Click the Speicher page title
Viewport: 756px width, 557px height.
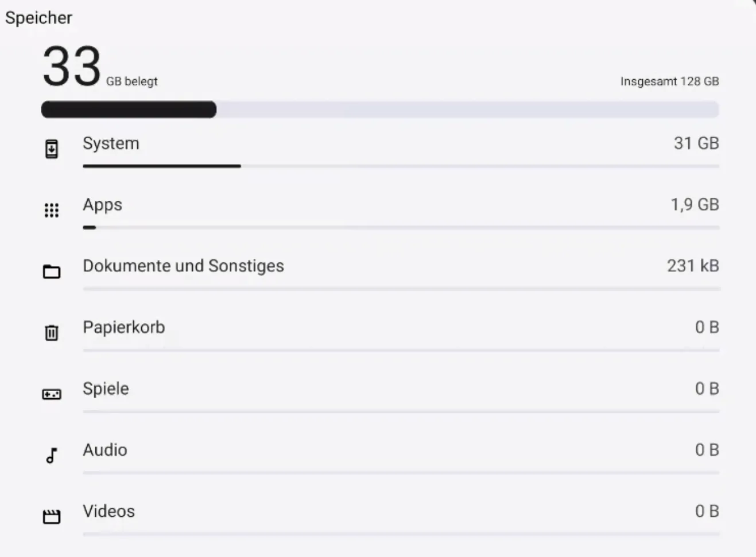(39, 18)
